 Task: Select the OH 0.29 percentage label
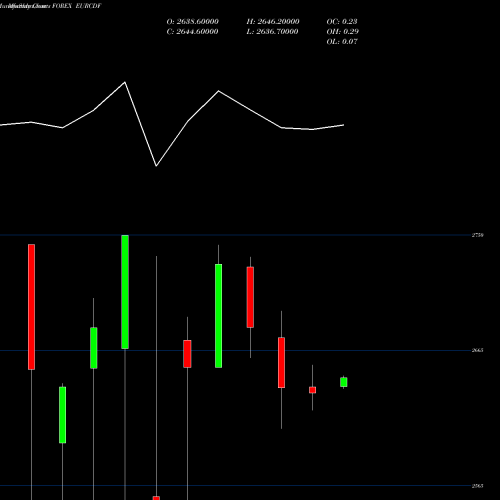(x=342, y=32)
